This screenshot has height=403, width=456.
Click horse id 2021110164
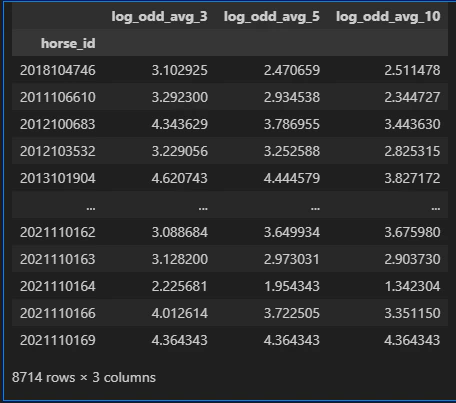[x=58, y=286]
